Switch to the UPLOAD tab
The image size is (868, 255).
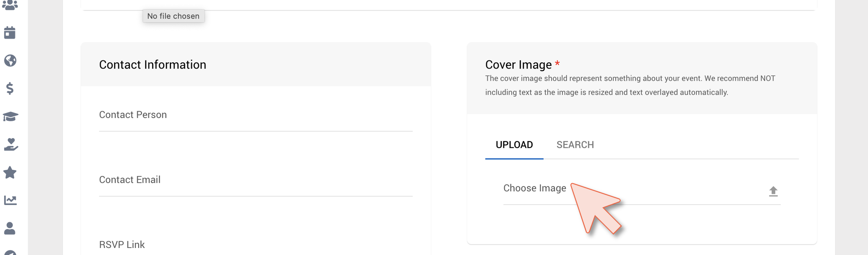(514, 145)
